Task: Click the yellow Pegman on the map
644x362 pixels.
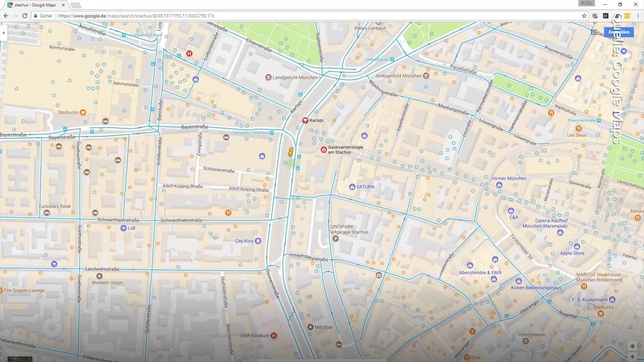Action: (290, 151)
